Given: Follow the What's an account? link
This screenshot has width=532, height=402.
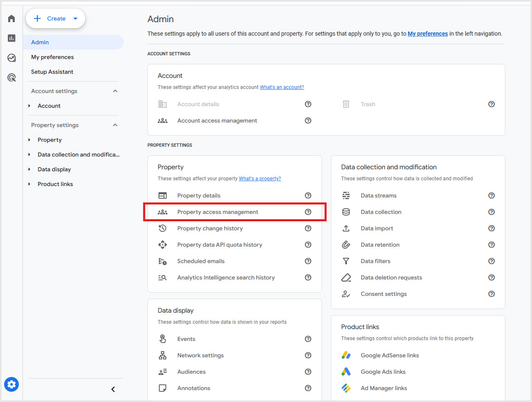Looking at the screenshot, I should (x=282, y=87).
